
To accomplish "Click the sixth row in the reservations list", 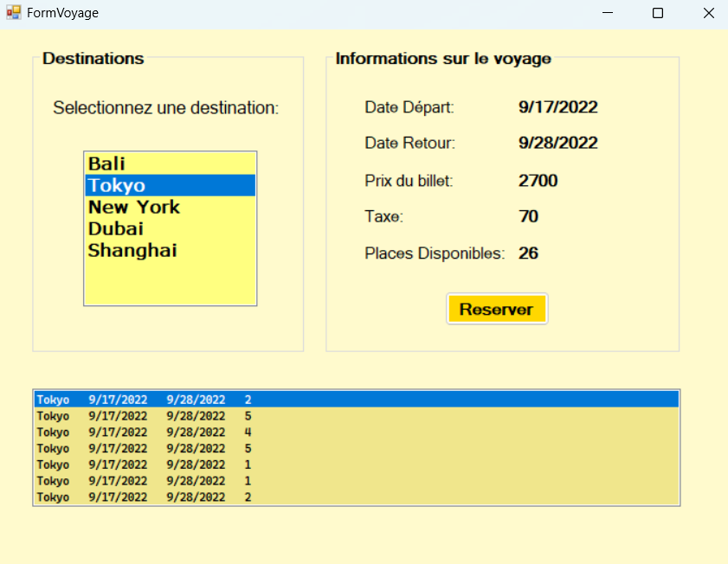I will click(356, 481).
